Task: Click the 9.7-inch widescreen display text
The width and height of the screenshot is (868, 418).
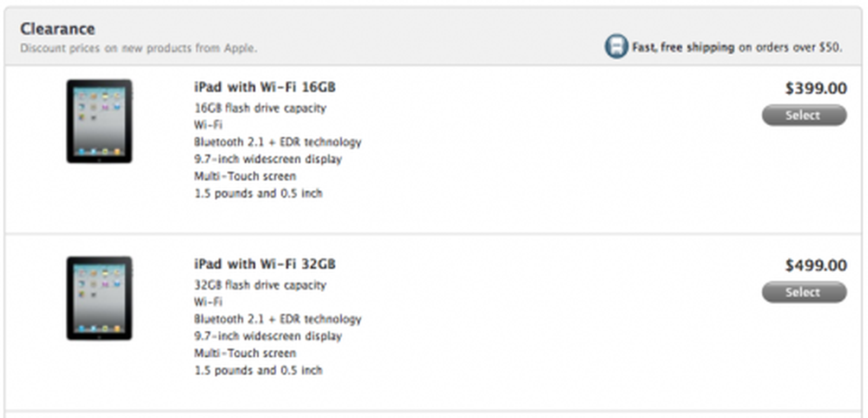Action: [x=268, y=159]
